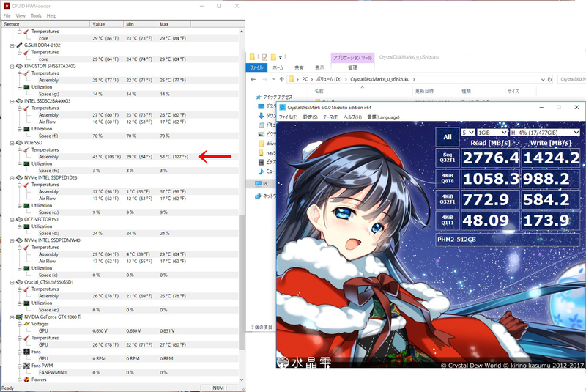Viewport: 586px width, 392px height.
Task: Open the test count dropdown showing 5
Action: [468, 133]
